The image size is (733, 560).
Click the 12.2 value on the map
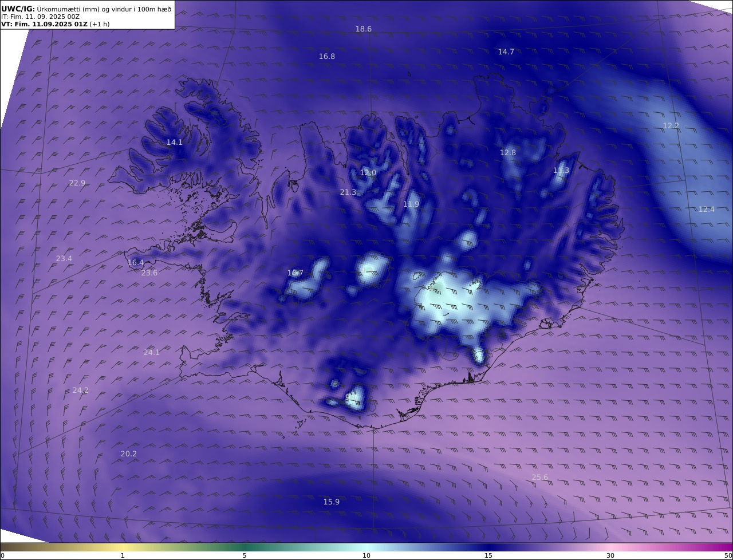(x=671, y=125)
